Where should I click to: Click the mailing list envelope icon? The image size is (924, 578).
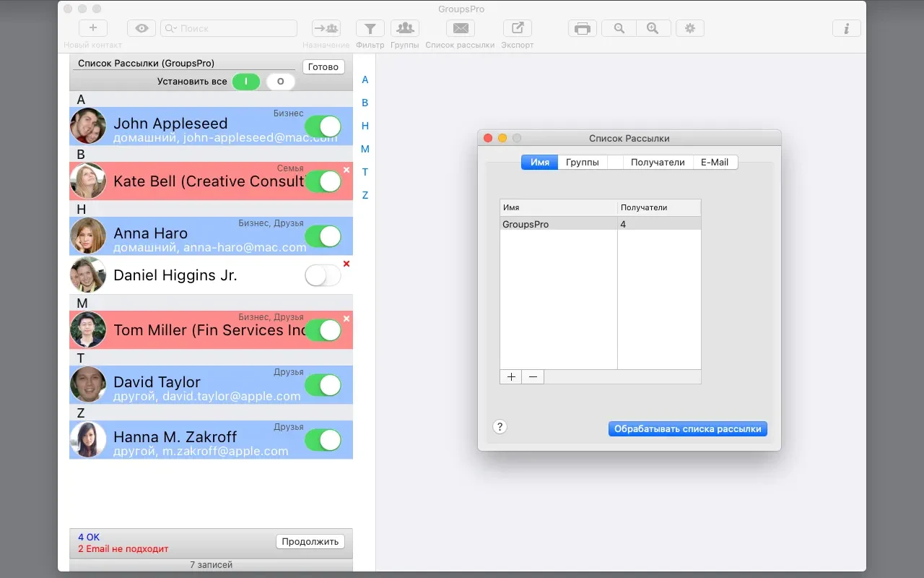coord(460,28)
